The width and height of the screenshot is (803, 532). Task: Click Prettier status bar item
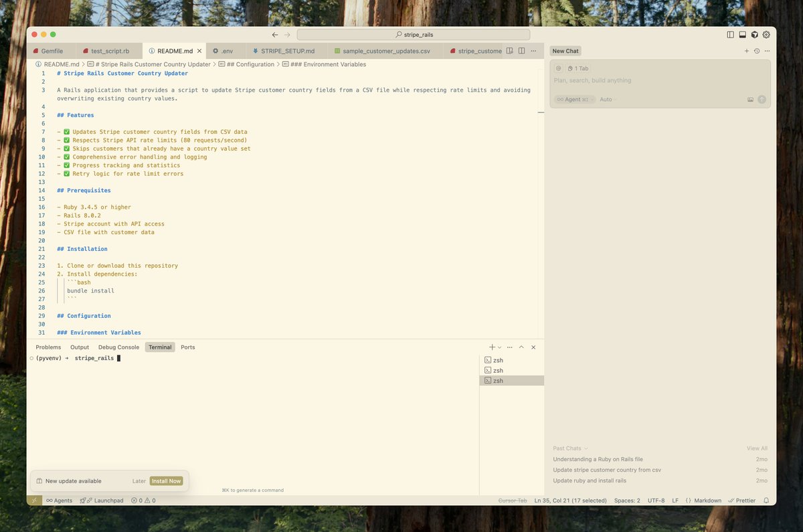[x=741, y=501]
